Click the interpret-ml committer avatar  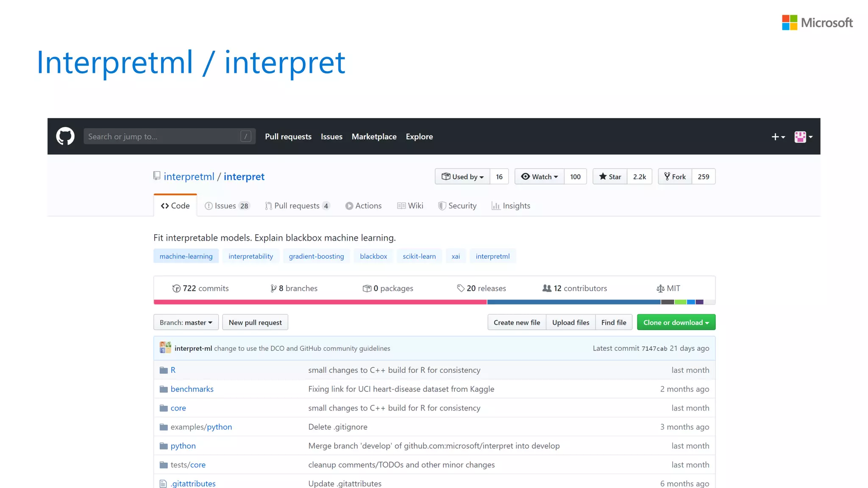pos(165,347)
